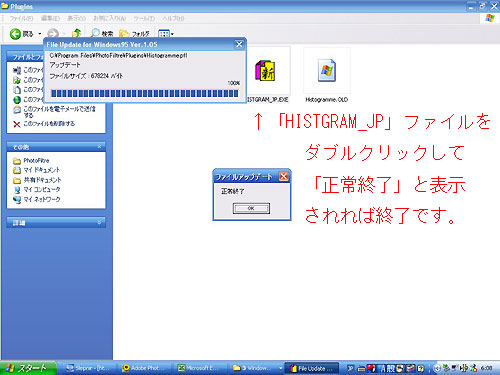This screenshot has width=500, height=375.
Task: Expand the 詳細 sidebar panel
Action: tap(99, 222)
